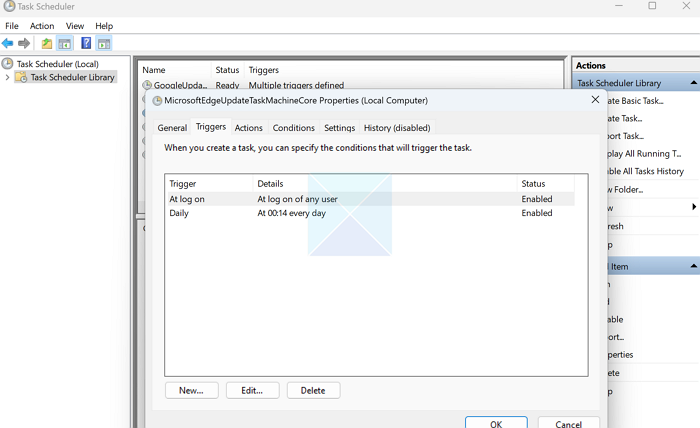700x428 pixels.
Task: Click the New... trigger button
Action: 192,391
